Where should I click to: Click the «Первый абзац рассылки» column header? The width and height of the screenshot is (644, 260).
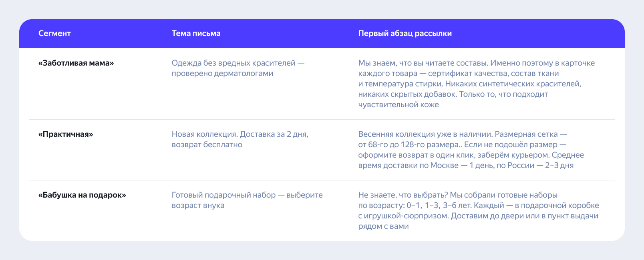point(405,34)
